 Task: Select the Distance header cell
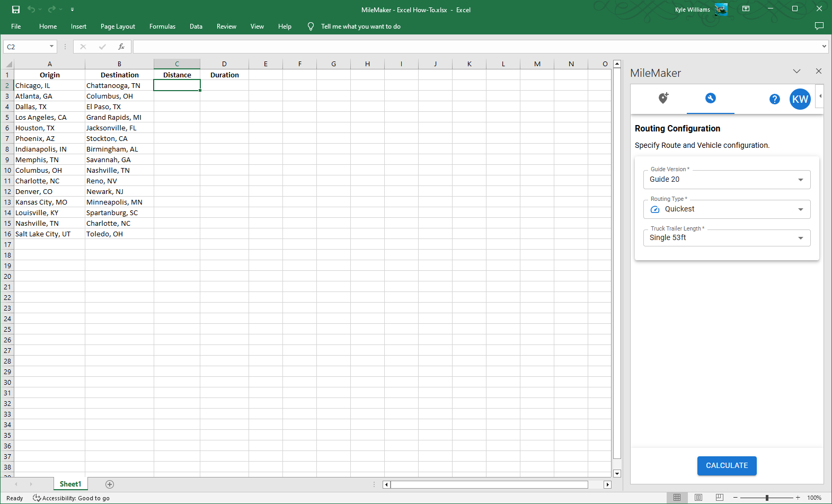[177, 75]
